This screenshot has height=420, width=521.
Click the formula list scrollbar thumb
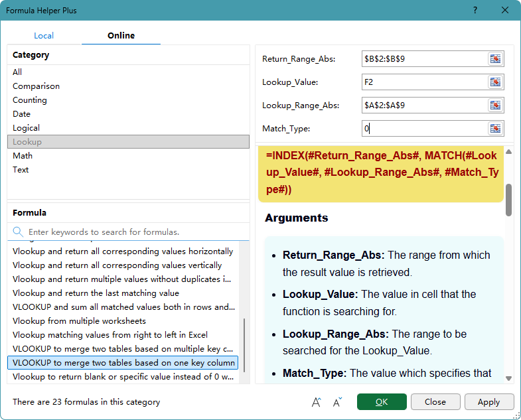(244, 345)
